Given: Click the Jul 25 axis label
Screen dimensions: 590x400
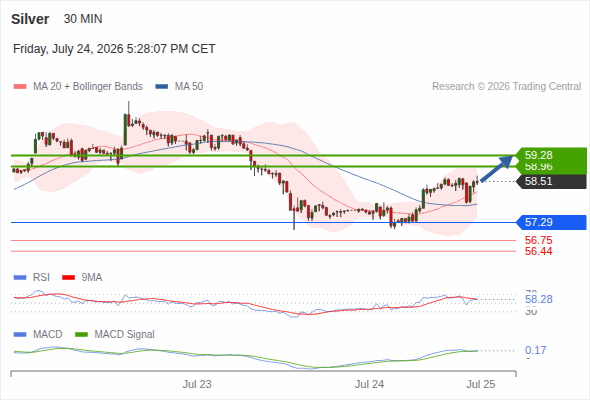Looking at the screenshot, I should [481, 384].
